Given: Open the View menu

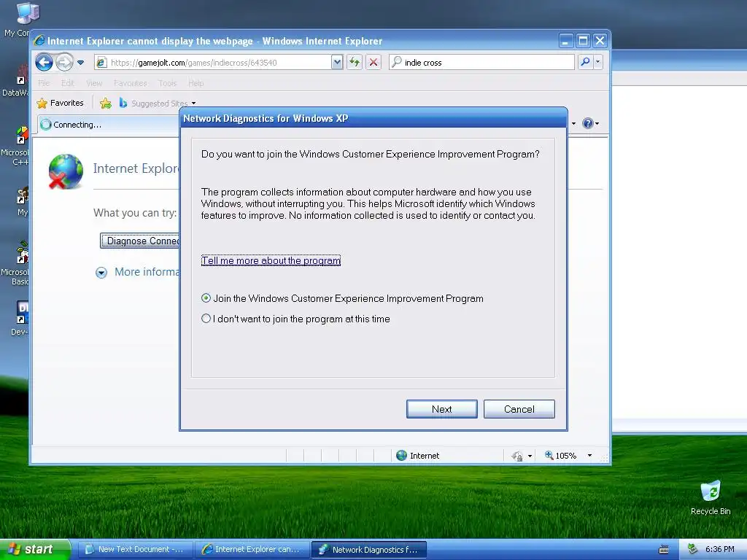Looking at the screenshot, I should (x=94, y=83).
